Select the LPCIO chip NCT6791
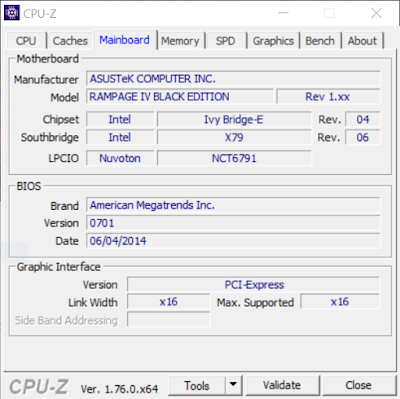Image resolution: width=400 pixels, height=399 pixels. [x=234, y=158]
